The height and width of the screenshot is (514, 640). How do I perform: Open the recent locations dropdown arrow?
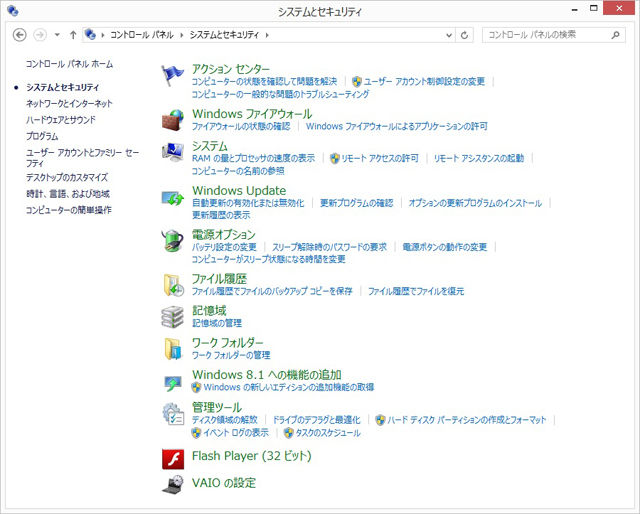[x=57, y=35]
